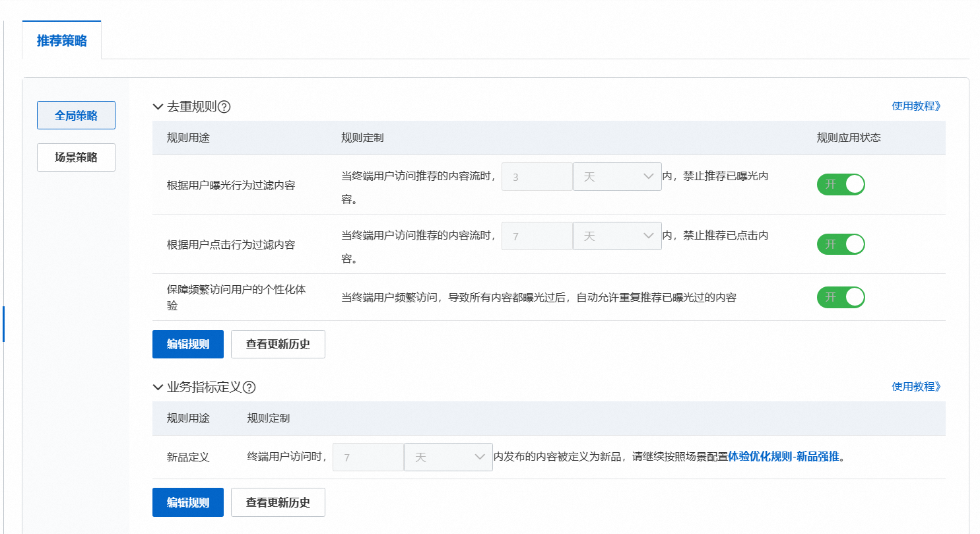Screen dimensions: 980x534
Task: Click the 新品定义 row label
Action: coord(188,457)
